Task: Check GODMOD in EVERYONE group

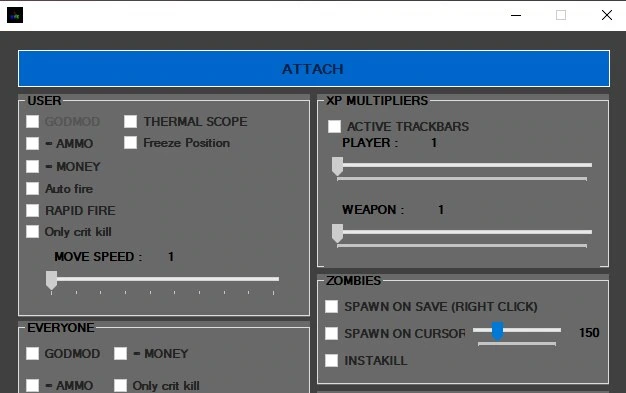Action: (x=32, y=353)
